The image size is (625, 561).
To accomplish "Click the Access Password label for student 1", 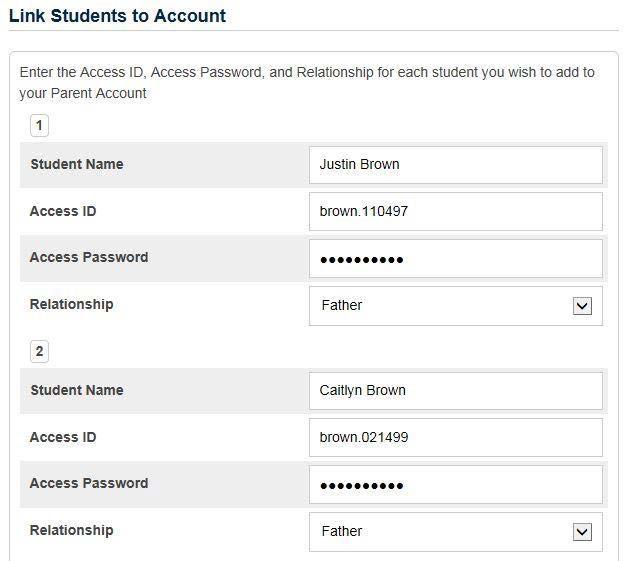I will pos(89,258).
